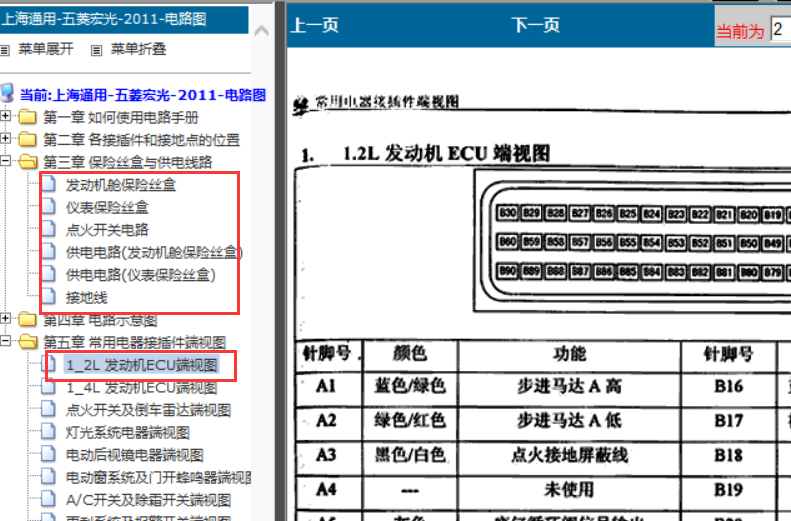Viewport: 791px width, 521px height.
Task: Click the computer icon beside 当前 title
Action: 7,93
